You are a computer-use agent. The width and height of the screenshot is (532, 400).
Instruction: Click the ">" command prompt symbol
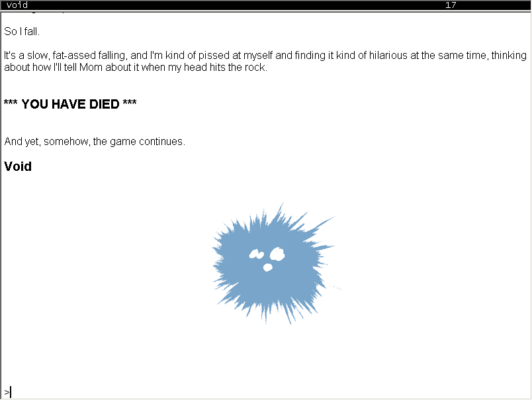point(7,392)
